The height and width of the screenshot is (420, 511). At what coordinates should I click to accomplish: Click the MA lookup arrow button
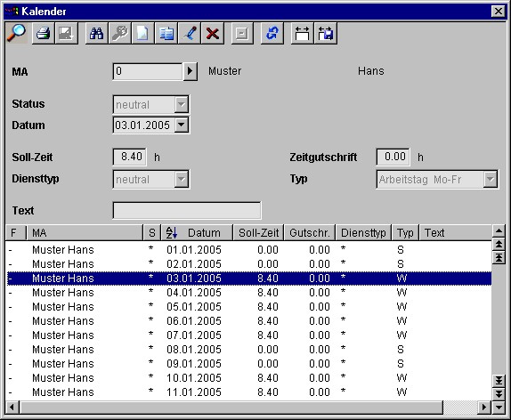point(190,71)
